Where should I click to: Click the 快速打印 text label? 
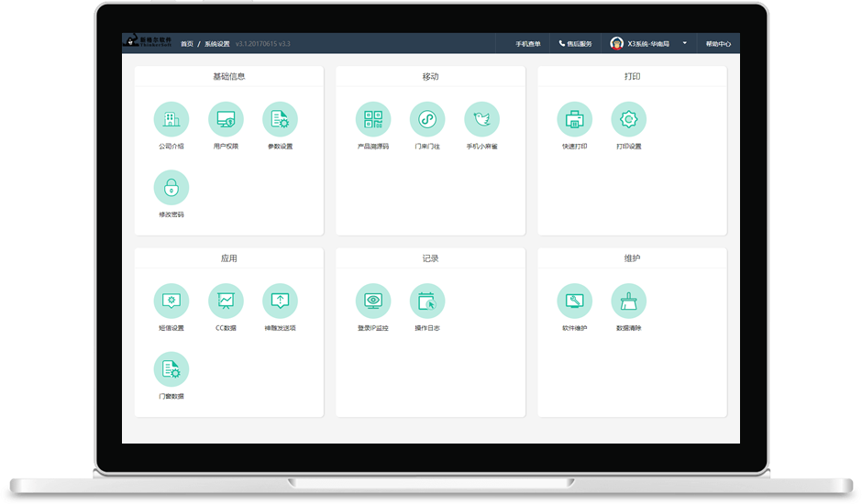pyautogui.click(x=574, y=147)
